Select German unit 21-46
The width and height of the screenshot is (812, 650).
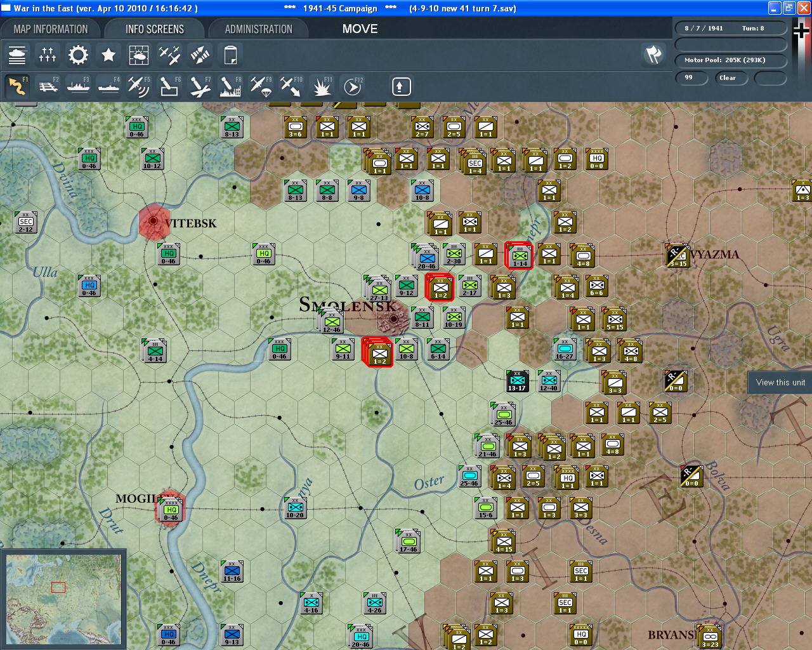487,446
